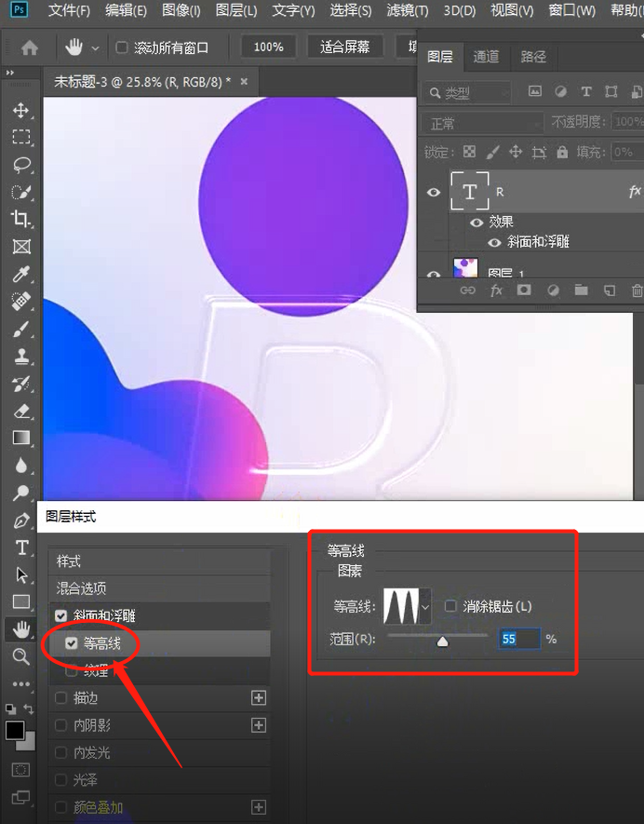Add another 描边 effect with plus button

(259, 698)
